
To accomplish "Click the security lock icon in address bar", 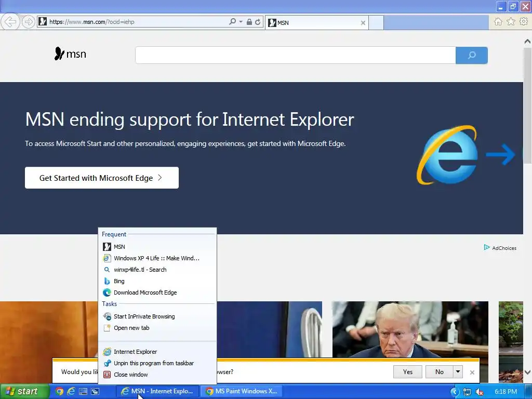I will click(249, 22).
